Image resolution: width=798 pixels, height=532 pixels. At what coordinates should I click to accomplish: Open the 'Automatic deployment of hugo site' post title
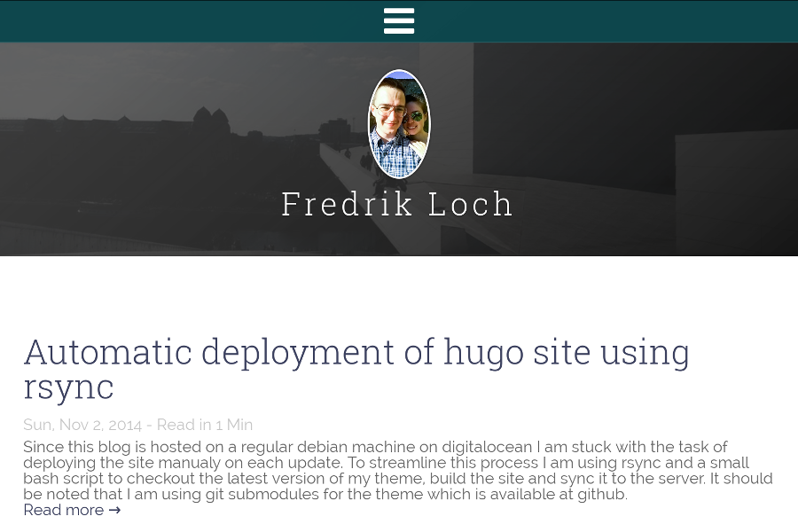[356, 352]
